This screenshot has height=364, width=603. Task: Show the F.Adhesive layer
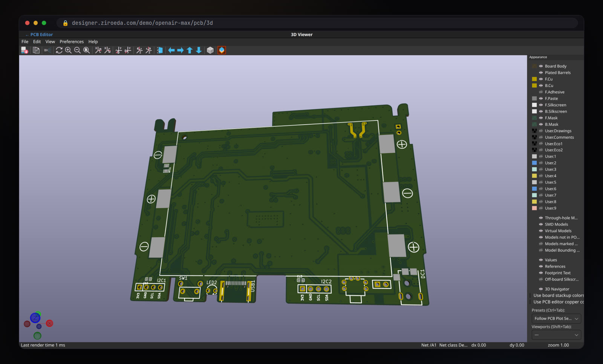(x=541, y=92)
